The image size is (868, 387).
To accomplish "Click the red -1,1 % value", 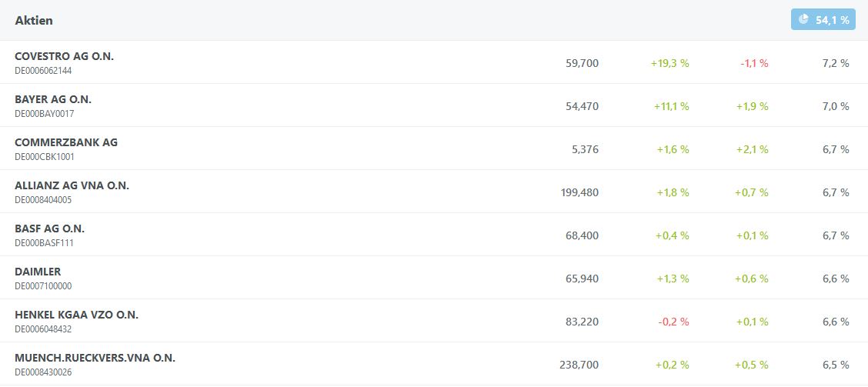I will pos(754,63).
